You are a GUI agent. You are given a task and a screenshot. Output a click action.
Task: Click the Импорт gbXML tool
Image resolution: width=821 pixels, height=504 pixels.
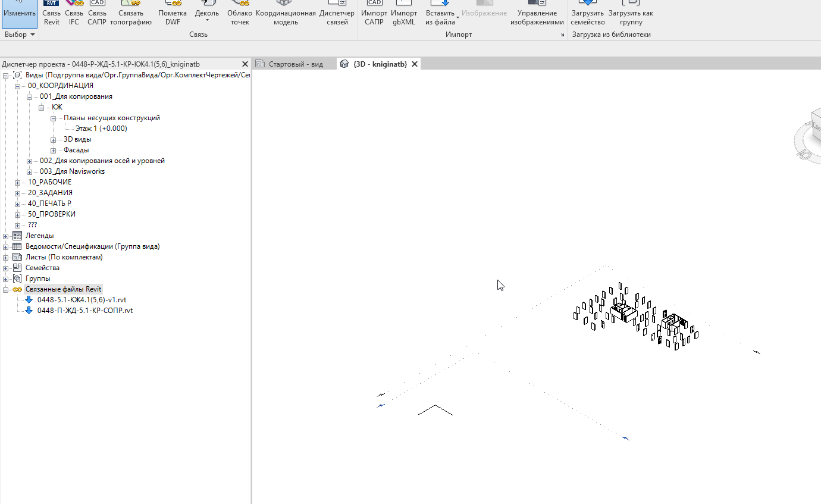[x=404, y=13]
